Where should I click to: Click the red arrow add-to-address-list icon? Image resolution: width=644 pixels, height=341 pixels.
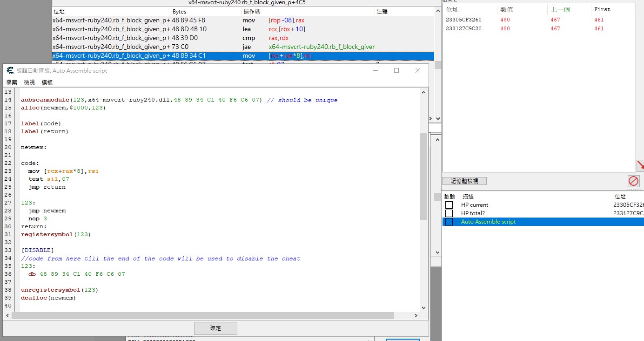(x=640, y=165)
